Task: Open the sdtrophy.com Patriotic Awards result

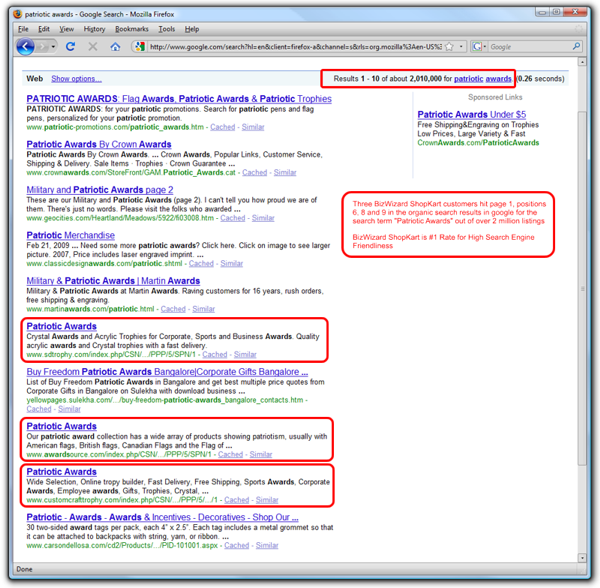Action: click(x=62, y=326)
